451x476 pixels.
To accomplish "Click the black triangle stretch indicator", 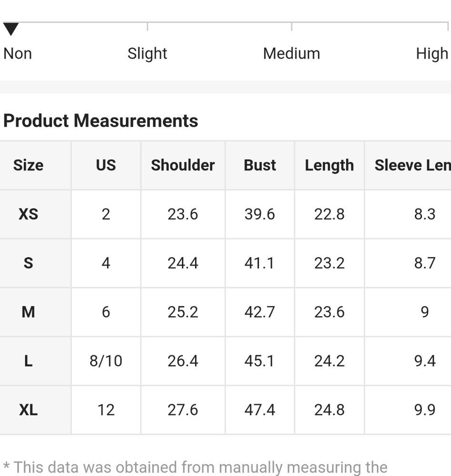I will tap(11, 29).
